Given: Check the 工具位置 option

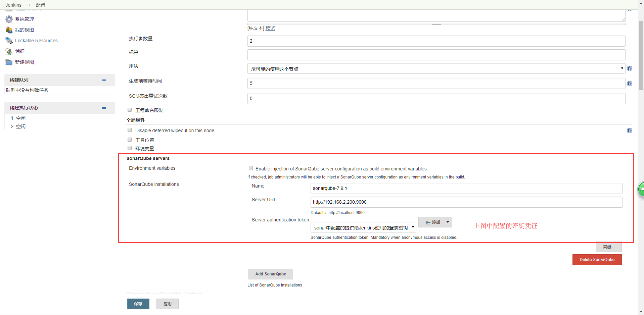Looking at the screenshot, I should click(x=130, y=140).
